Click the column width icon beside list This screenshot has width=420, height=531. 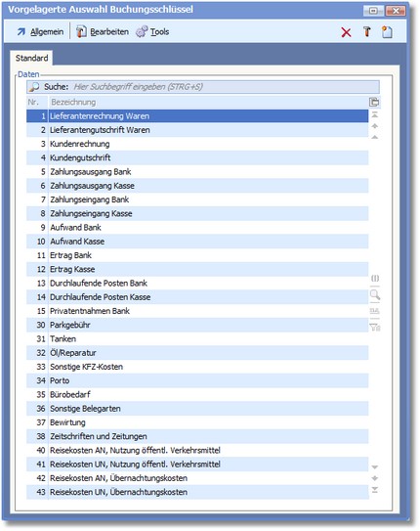pos(375,279)
